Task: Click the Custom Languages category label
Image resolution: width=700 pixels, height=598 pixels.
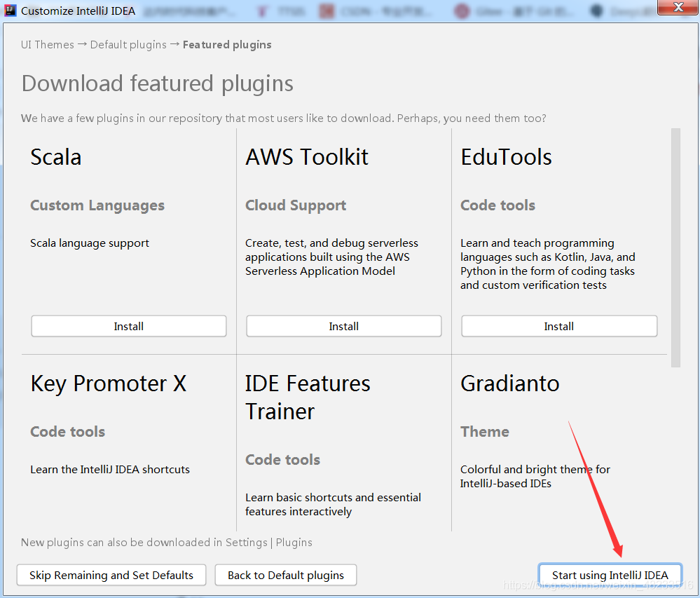Action: pyautogui.click(x=97, y=205)
